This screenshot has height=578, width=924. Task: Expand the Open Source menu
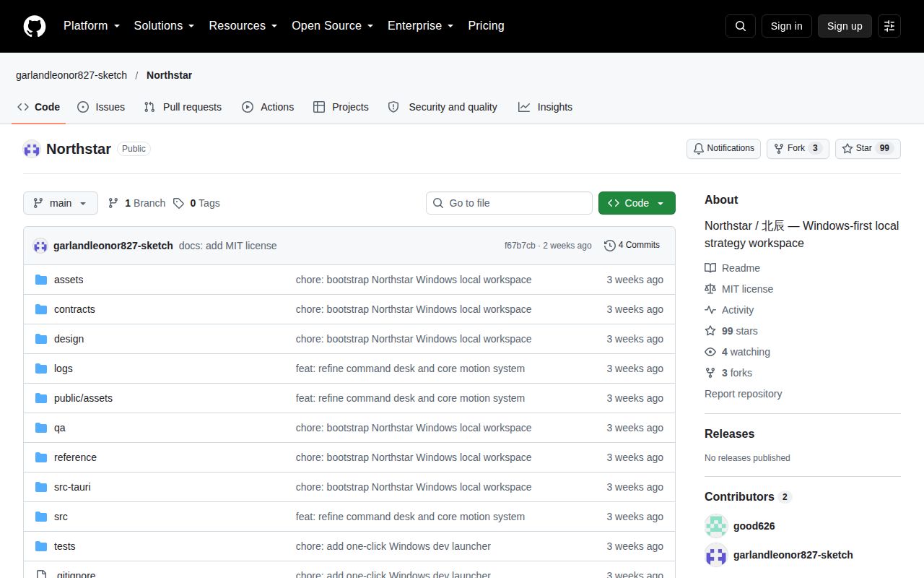[333, 26]
